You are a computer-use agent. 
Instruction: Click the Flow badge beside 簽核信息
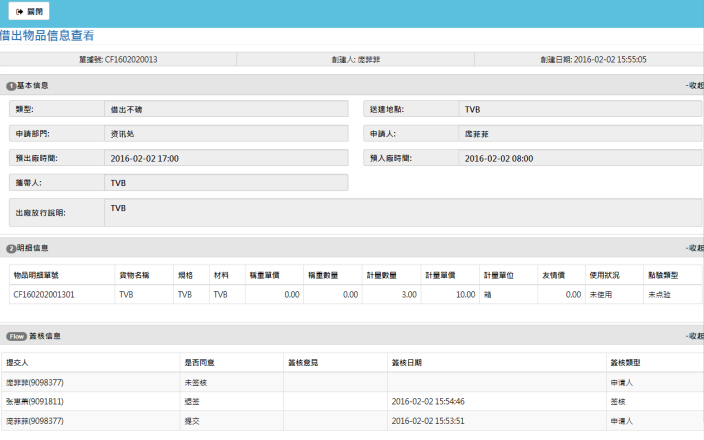point(17,337)
